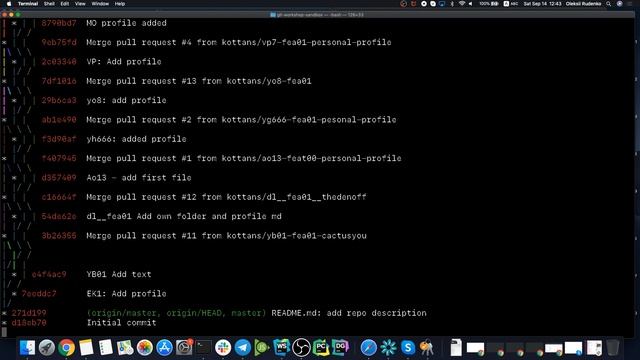Viewport: 640px width, 360px height.
Task: Click 'README.md: add repo description' message
Action: click(x=349, y=313)
